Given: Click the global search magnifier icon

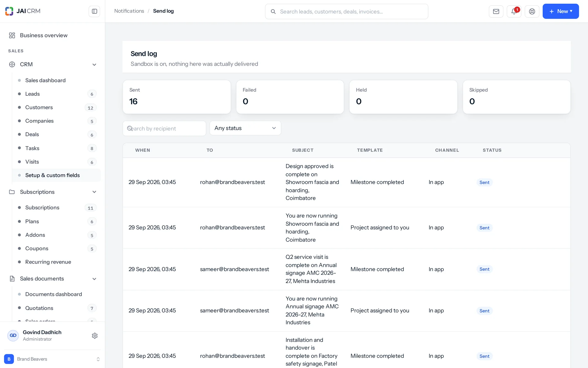Looking at the screenshot, I should click(273, 12).
